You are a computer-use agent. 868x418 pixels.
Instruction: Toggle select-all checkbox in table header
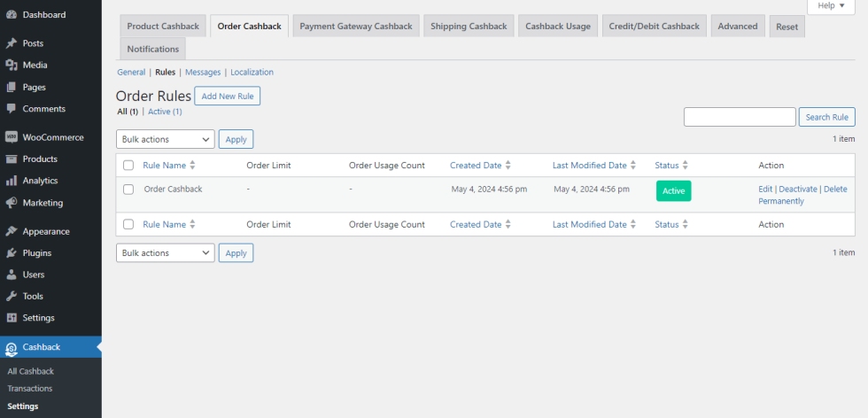coord(128,166)
